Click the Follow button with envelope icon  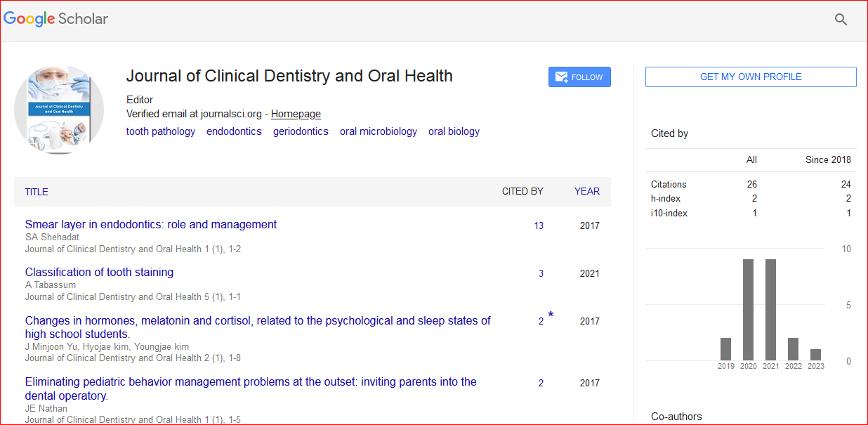(579, 77)
